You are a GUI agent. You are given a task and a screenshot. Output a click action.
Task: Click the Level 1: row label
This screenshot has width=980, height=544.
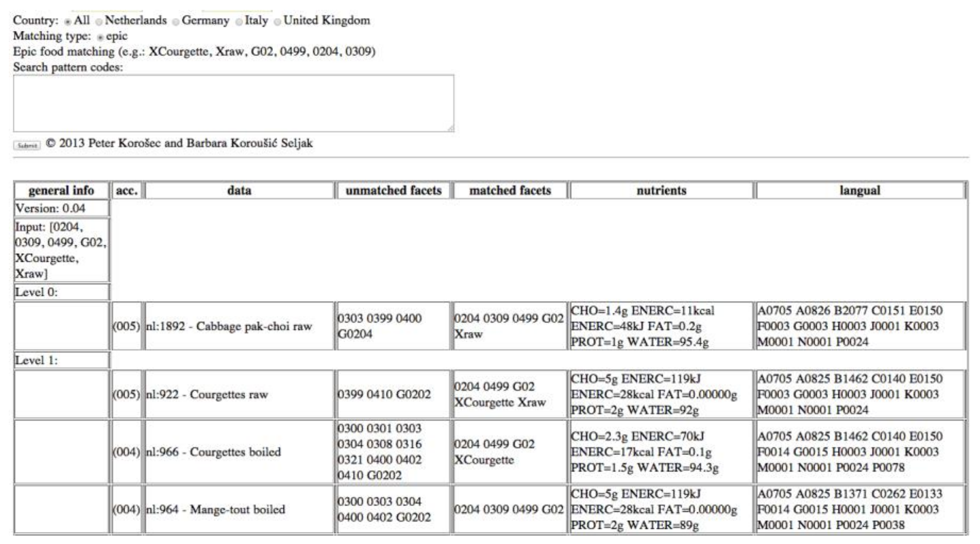click(62, 360)
